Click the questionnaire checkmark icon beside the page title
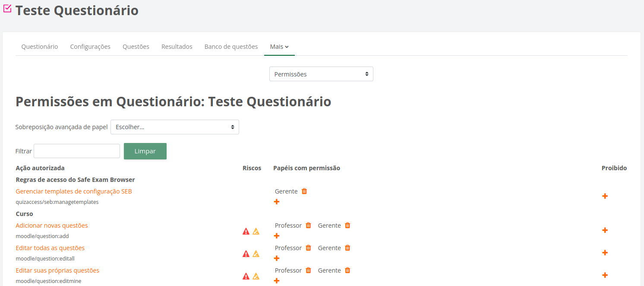 coord(6,9)
